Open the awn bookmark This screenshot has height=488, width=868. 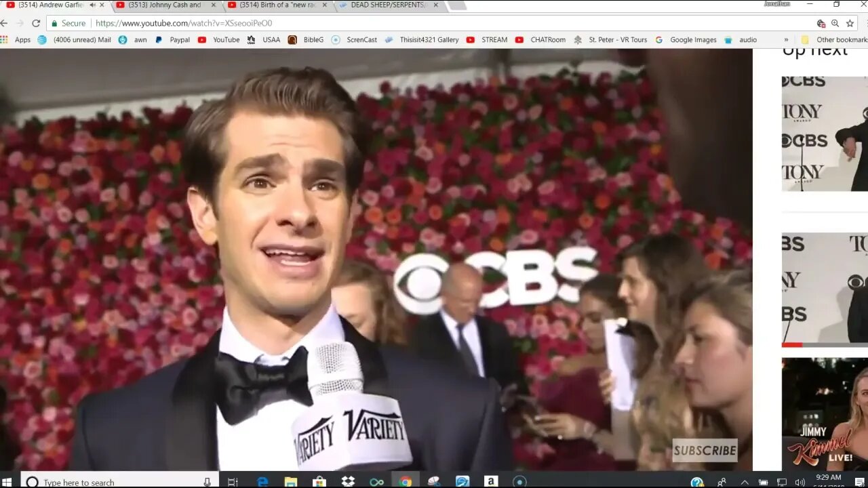click(133, 40)
